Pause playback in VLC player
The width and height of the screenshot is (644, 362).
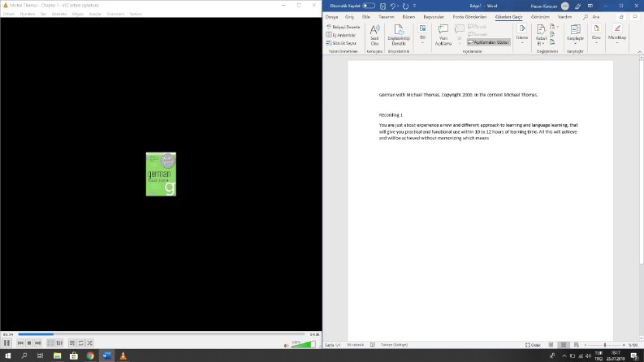coord(7,343)
